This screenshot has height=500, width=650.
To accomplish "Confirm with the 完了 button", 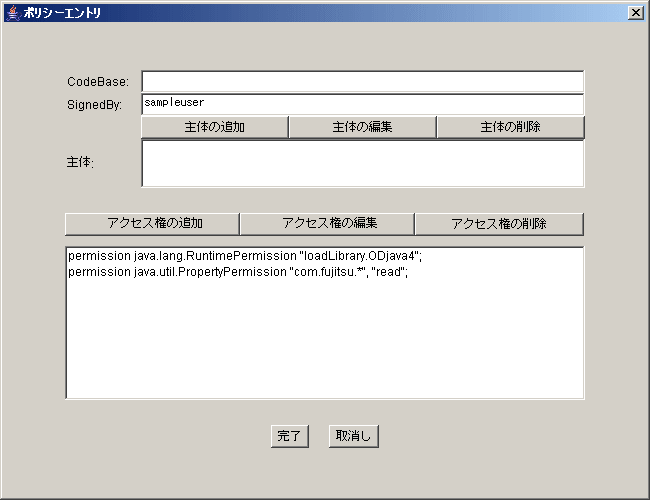I will 289,436.
